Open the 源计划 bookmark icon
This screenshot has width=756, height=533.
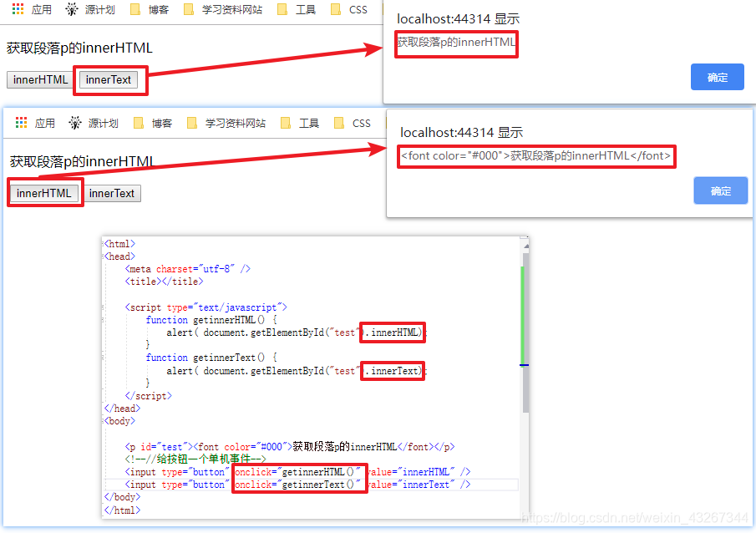click(x=74, y=9)
